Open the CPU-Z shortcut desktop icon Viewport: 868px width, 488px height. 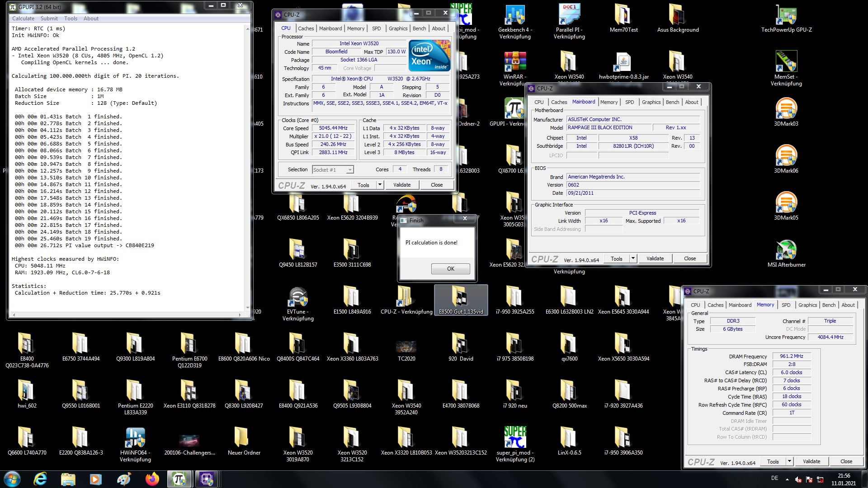tap(406, 300)
